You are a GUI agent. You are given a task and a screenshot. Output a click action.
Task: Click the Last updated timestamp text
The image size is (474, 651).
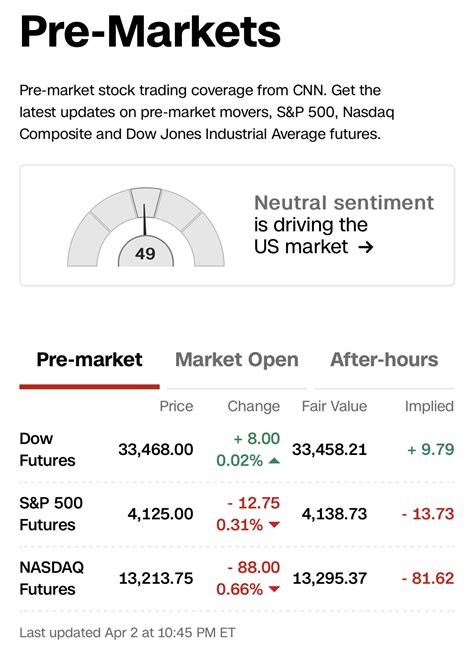(x=127, y=633)
